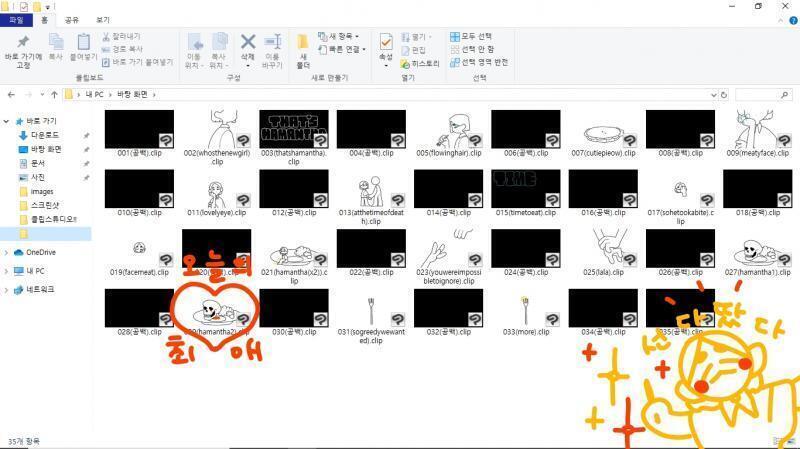Select the 011(lovelyeye).clip file
This screenshot has height=449, width=800.
pos(217,193)
